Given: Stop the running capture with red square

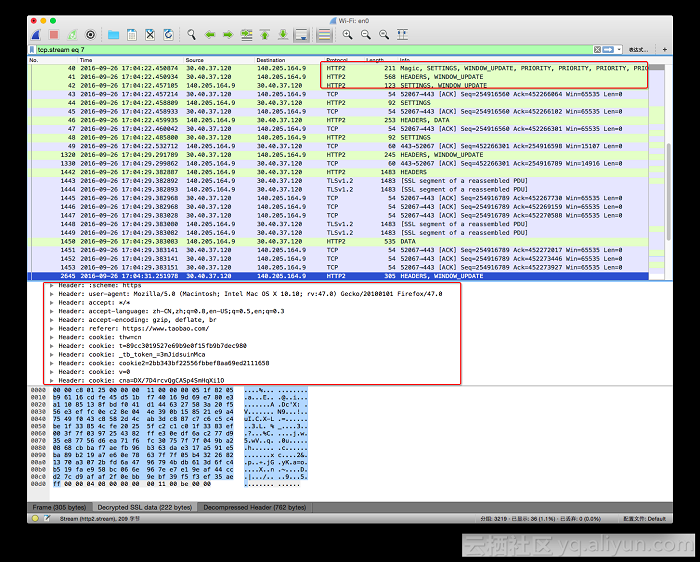Looking at the screenshot, I should coord(54,35).
